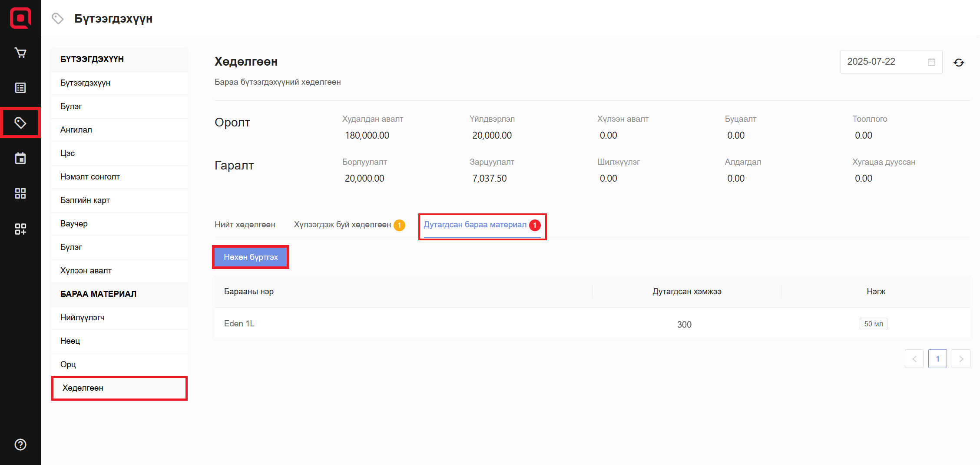
Task: Select page 1 in pagination
Action: coord(937,359)
